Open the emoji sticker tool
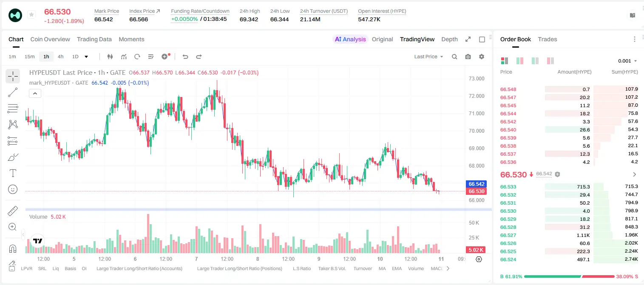The height and width of the screenshot is (285, 644). click(13, 189)
